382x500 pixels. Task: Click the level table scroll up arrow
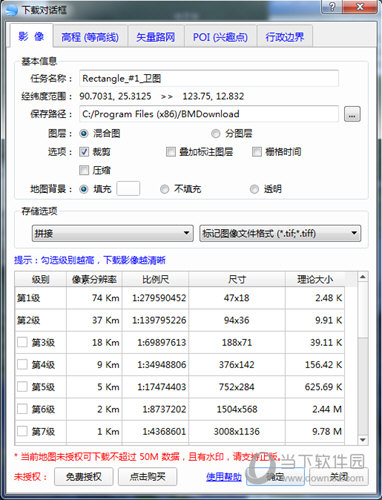(x=363, y=277)
